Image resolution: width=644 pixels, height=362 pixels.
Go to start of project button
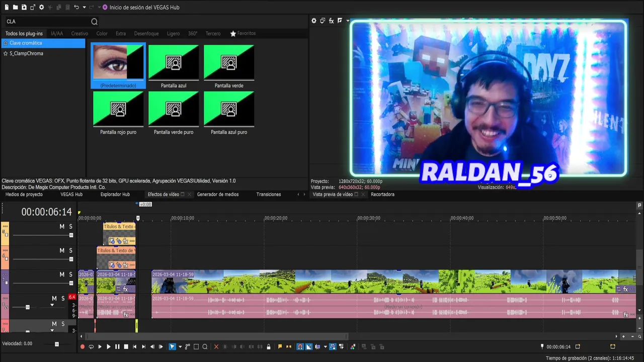coord(135,347)
